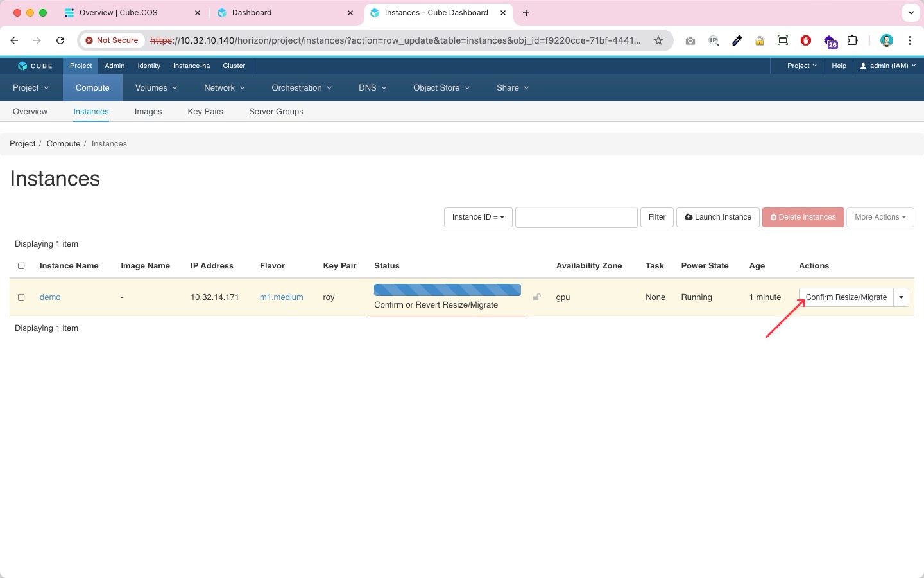Switch to the Admin header tab

(115, 66)
